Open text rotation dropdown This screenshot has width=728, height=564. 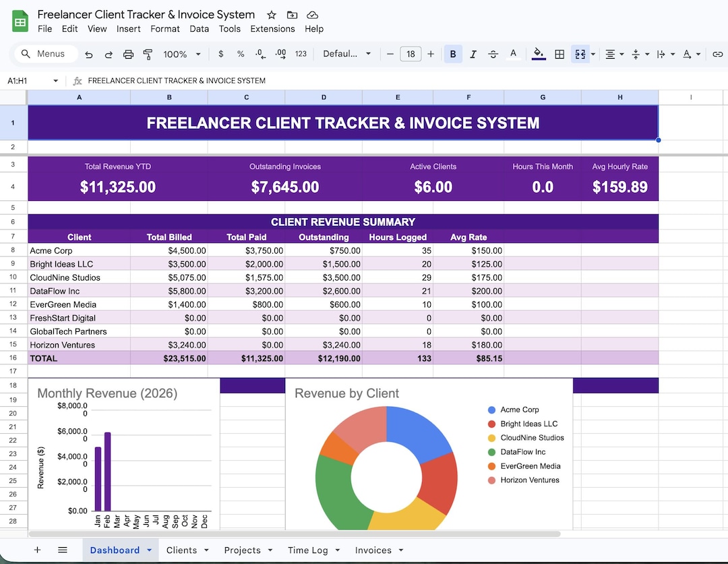point(692,55)
